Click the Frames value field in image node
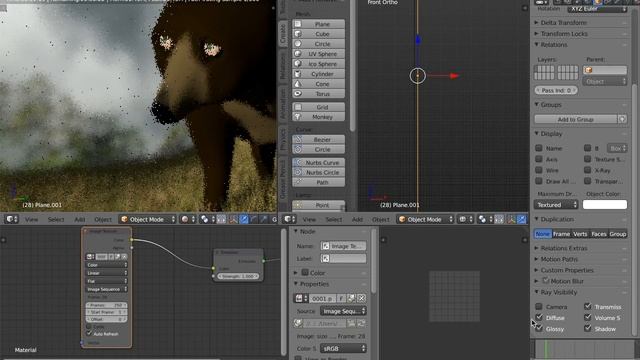This screenshot has height=360, width=640. click(x=106, y=305)
